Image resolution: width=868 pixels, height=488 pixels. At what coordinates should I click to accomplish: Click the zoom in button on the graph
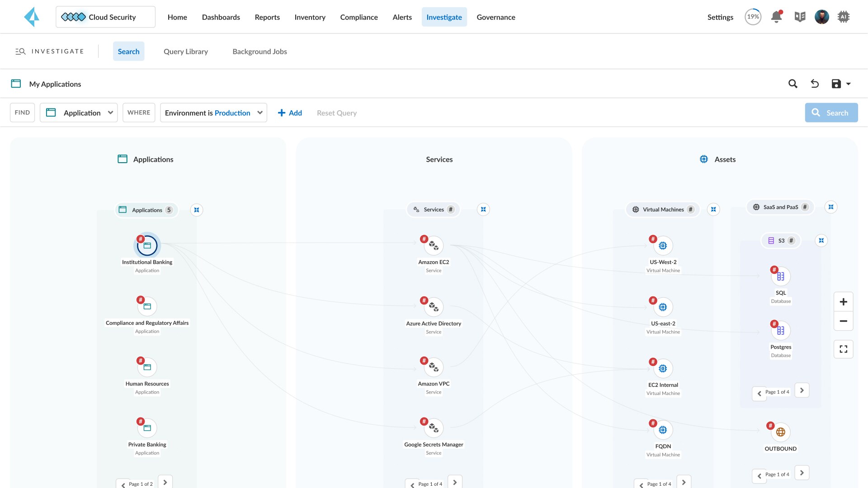point(843,302)
